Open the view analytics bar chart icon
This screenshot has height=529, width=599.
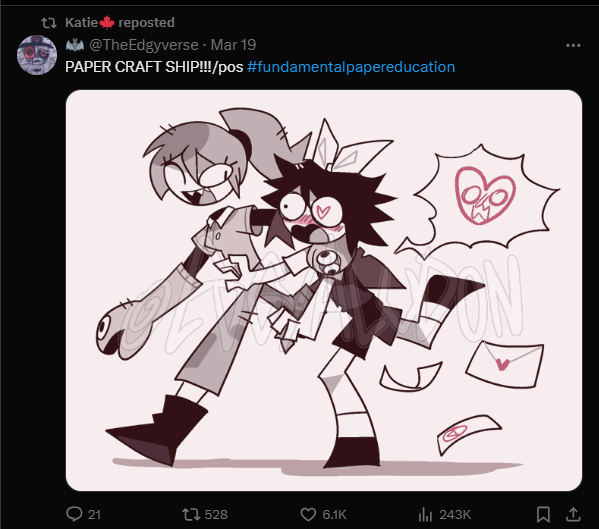(425, 514)
